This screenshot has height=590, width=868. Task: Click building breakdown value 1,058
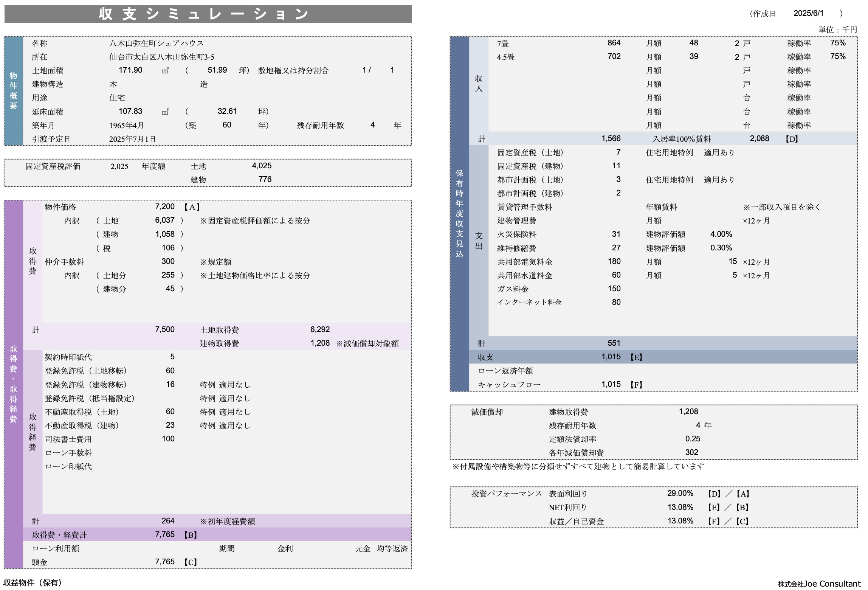(165, 234)
